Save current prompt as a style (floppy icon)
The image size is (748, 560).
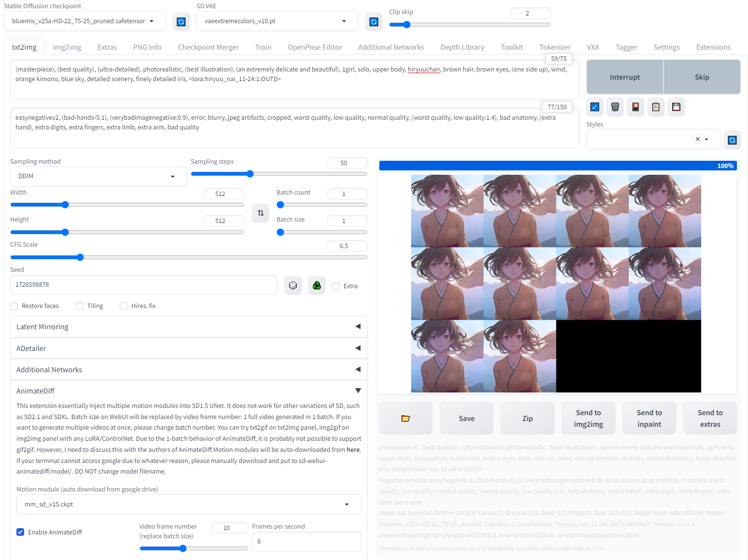point(676,107)
